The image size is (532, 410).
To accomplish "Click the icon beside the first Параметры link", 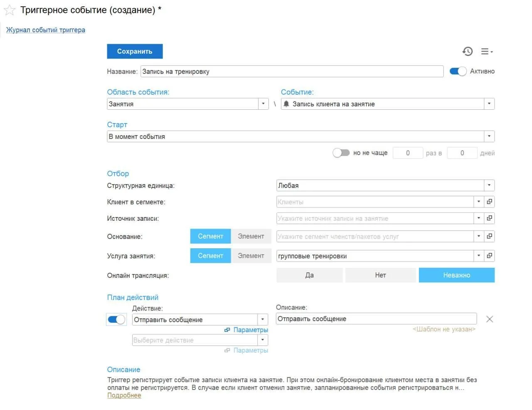I will point(227,330).
